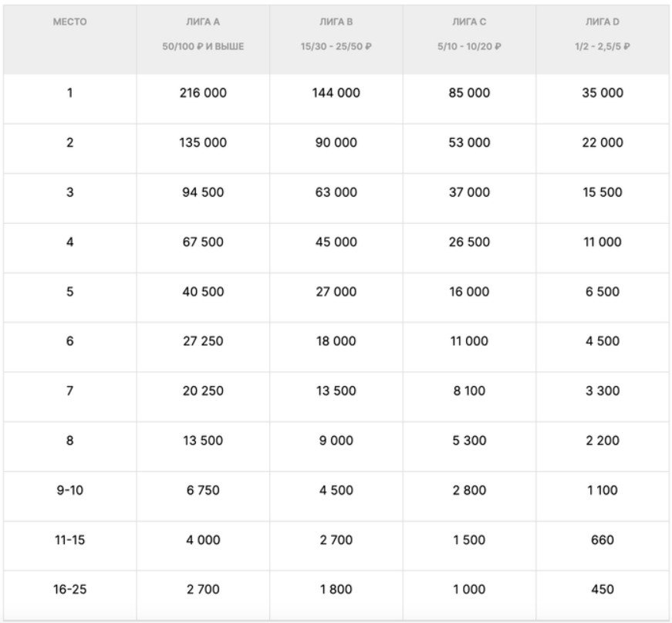Select the ЛИГА A column header
This screenshot has height=623, width=672.
[204, 22]
